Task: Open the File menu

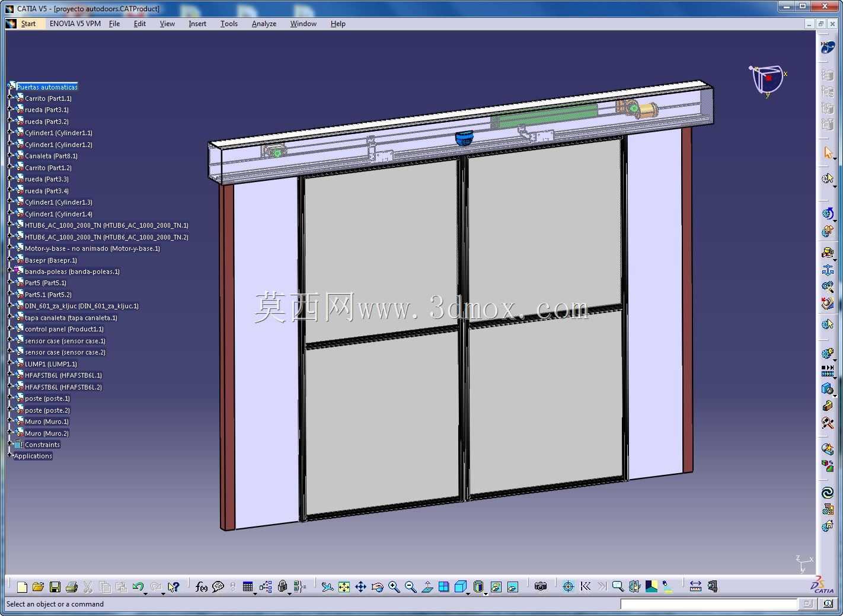Action: tap(114, 24)
